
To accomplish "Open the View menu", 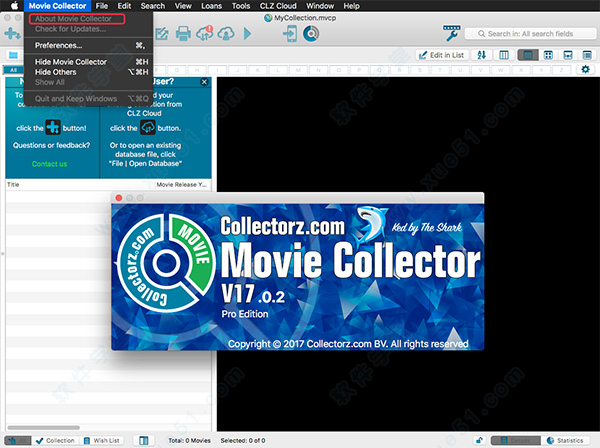I will (183, 6).
